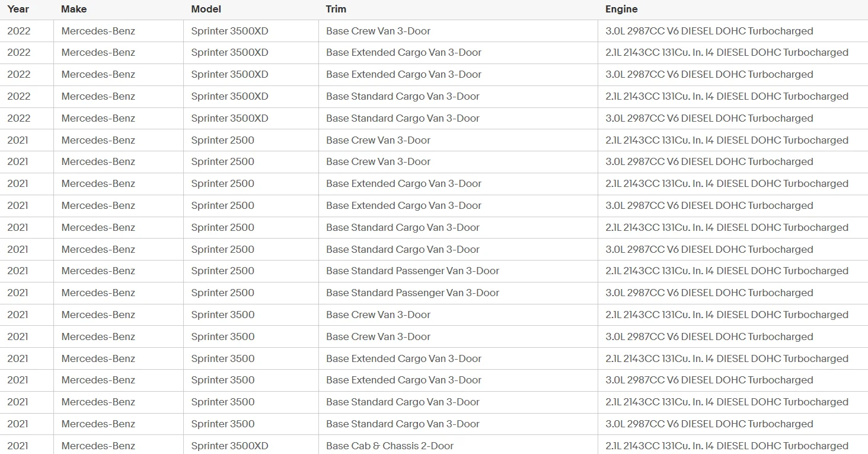Screen dimensions: 868x454
Task: Select year 2022 in Base Crew Van row
Action: pyautogui.click(x=19, y=31)
